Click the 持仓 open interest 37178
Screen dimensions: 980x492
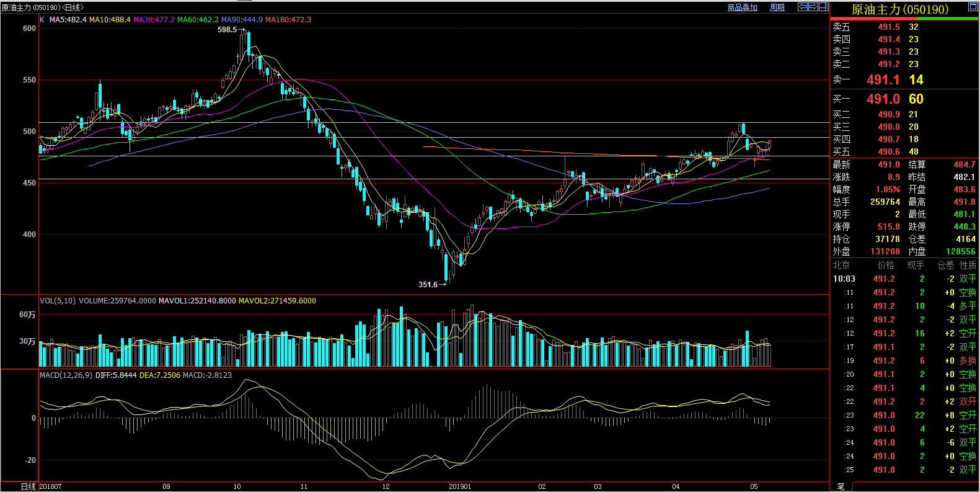coord(888,239)
